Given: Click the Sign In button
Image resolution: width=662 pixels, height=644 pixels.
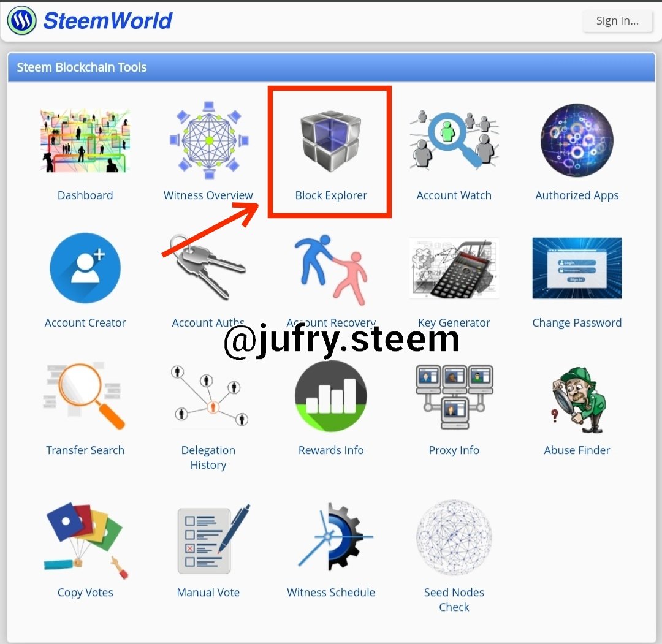Looking at the screenshot, I should [x=617, y=21].
